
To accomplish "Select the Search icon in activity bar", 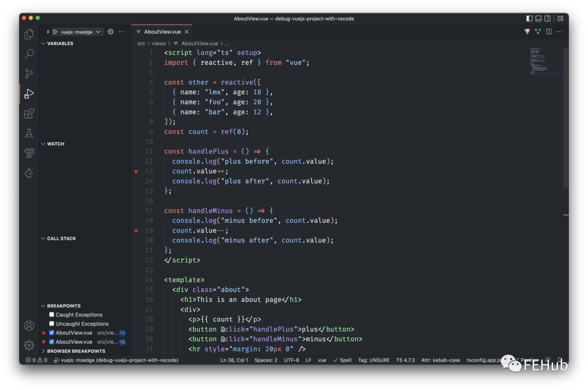I will [28, 53].
